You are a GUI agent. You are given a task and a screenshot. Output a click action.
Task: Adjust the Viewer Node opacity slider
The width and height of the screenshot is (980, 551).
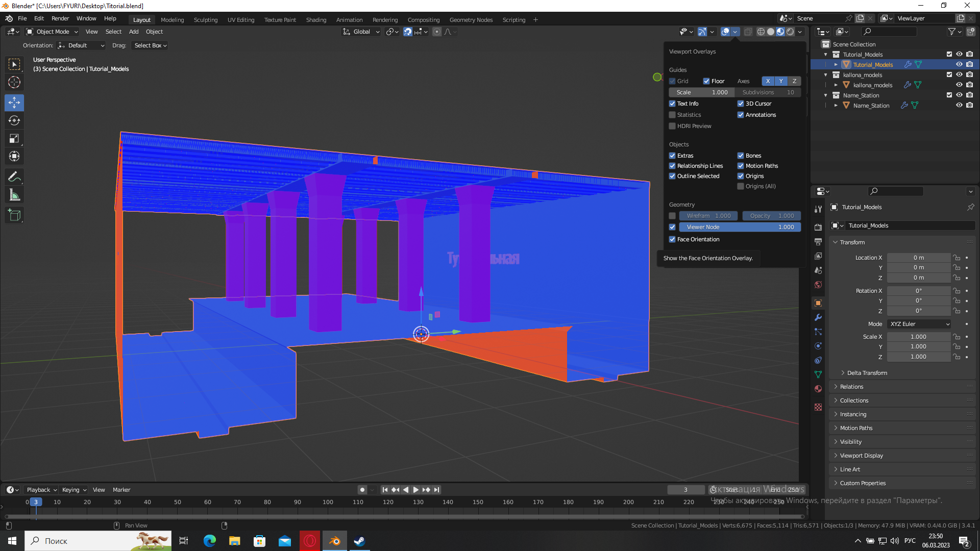pos(740,227)
